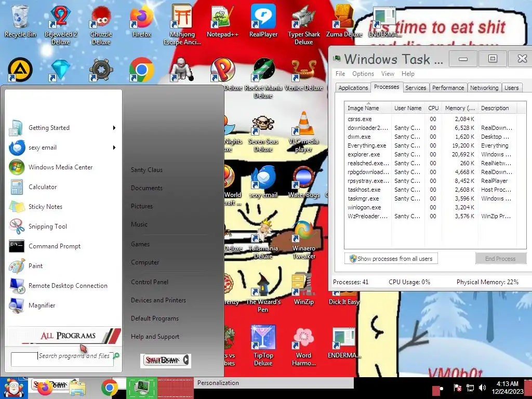Click Show processes from all users
This screenshot has height=399, width=532.
(x=391, y=259)
